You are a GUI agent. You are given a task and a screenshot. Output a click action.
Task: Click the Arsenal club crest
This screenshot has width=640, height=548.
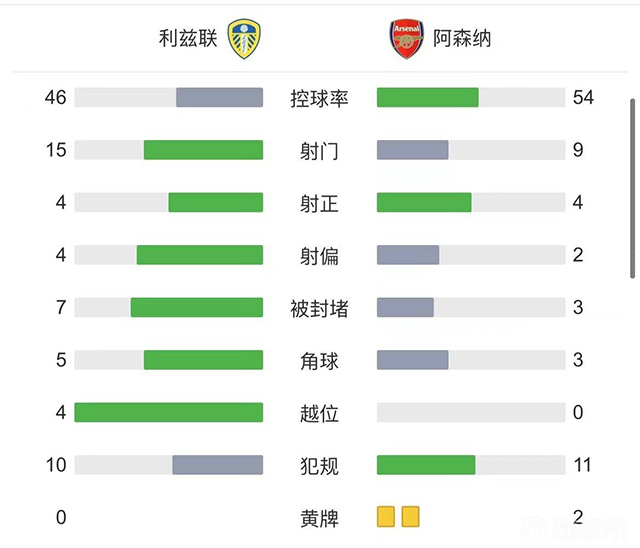pos(406,39)
